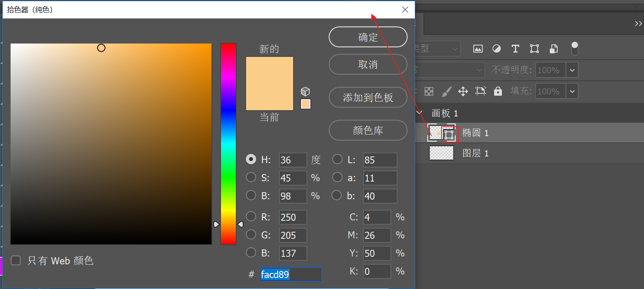
Task: Select the HSB brightness B radio button
Action: [x=251, y=195]
